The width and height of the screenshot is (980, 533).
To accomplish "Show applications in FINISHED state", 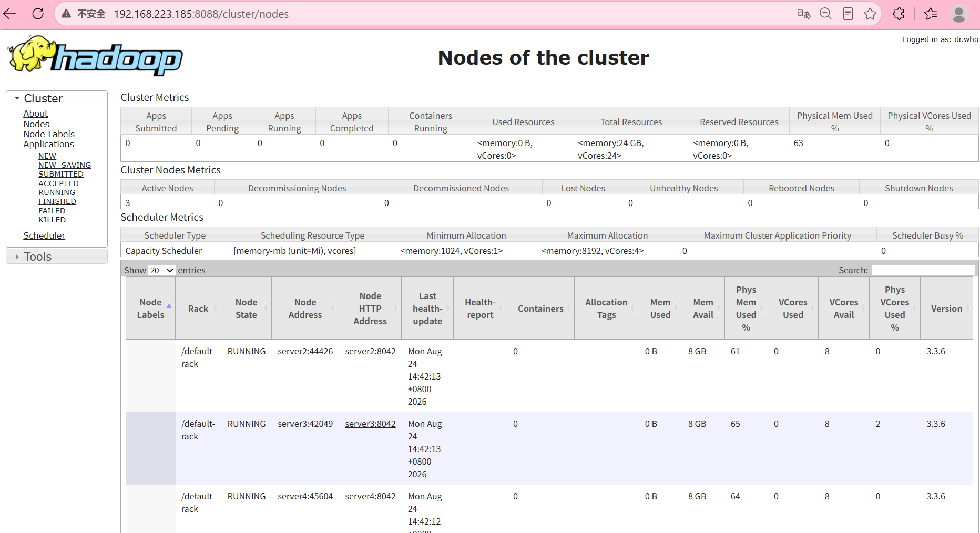I will click(57, 201).
